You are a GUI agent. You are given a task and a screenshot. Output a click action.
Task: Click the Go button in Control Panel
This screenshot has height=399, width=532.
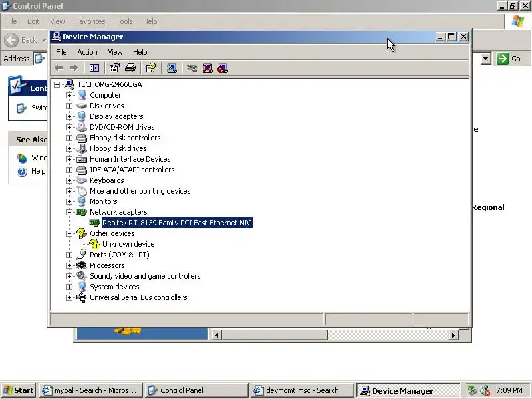point(509,59)
